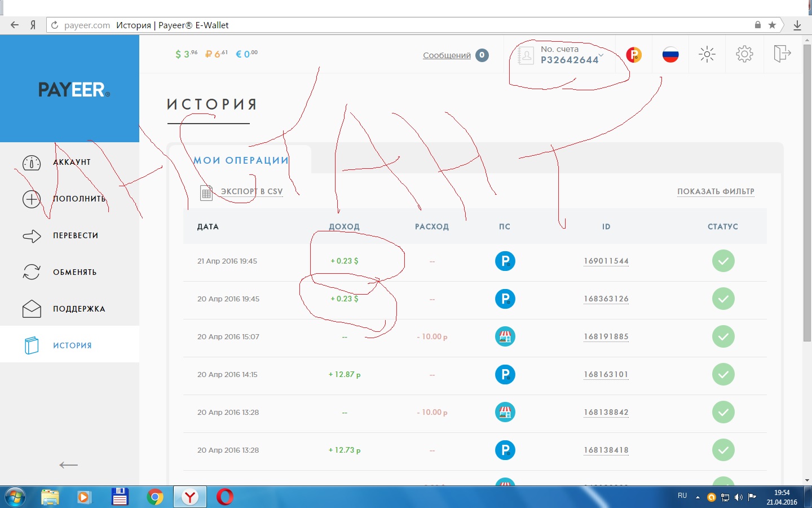The height and width of the screenshot is (508, 812).
Task: Click Показать фильтр link
Action: [716, 191]
